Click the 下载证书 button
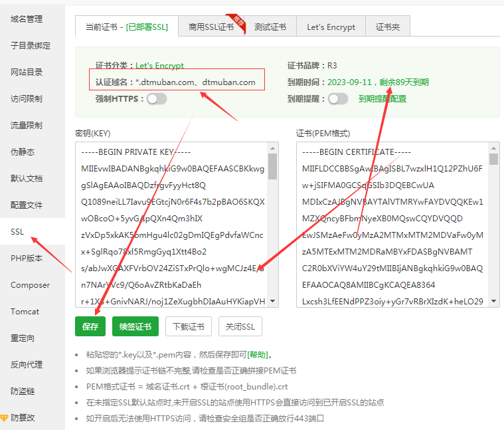 pos(189,326)
